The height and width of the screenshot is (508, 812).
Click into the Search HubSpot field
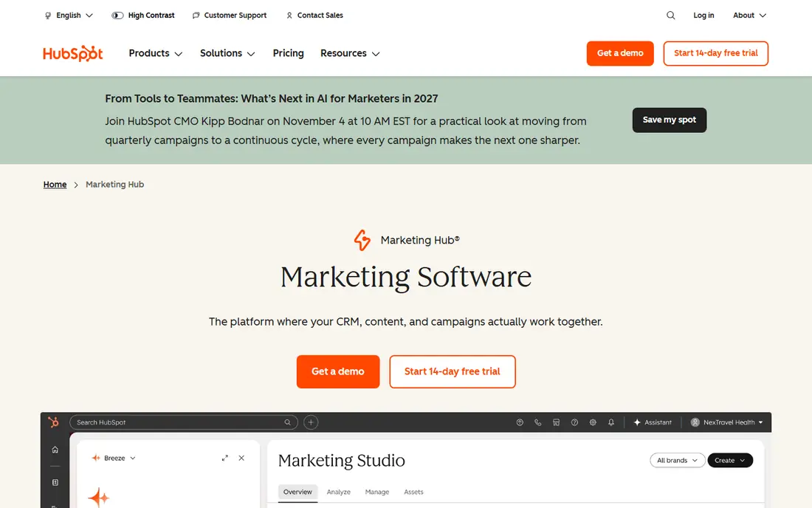coord(183,422)
